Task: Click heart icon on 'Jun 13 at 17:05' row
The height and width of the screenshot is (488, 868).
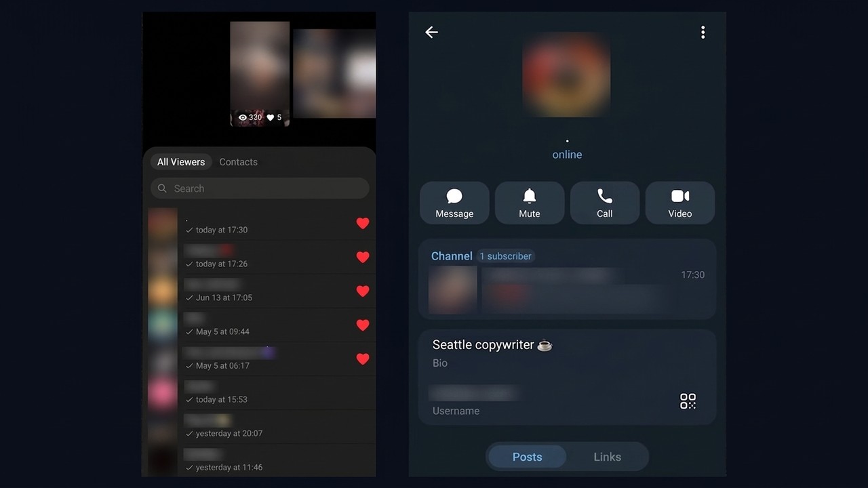Action: (363, 291)
